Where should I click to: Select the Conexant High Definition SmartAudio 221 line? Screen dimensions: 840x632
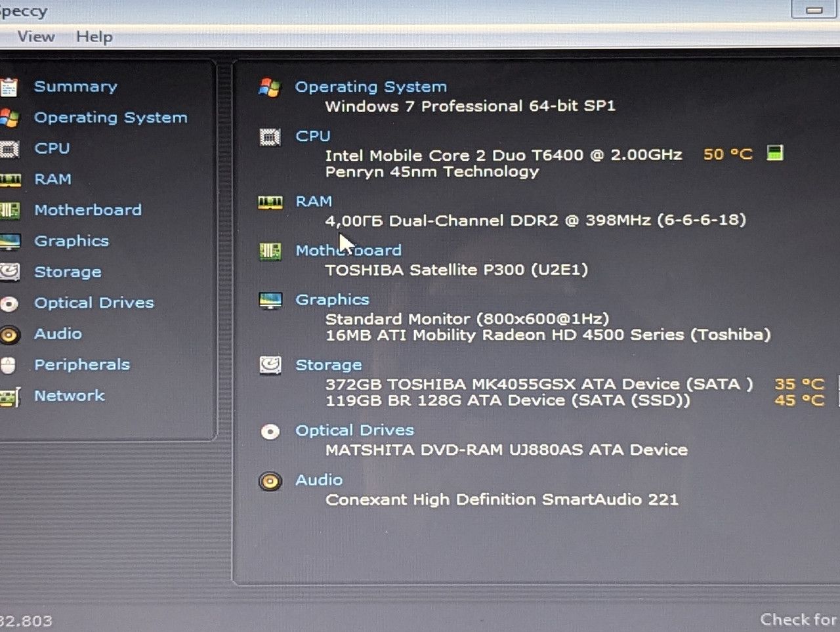coord(502,499)
